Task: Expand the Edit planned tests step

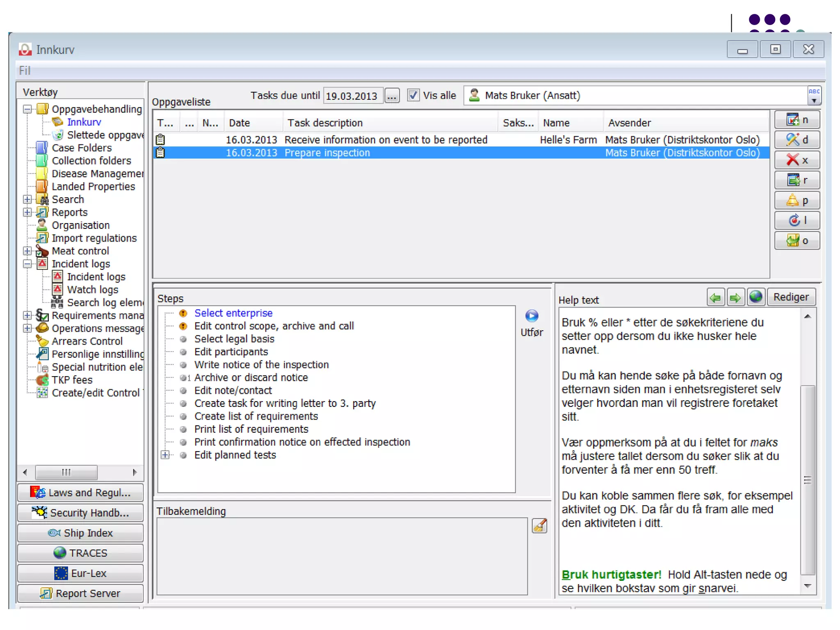Action: 165,455
